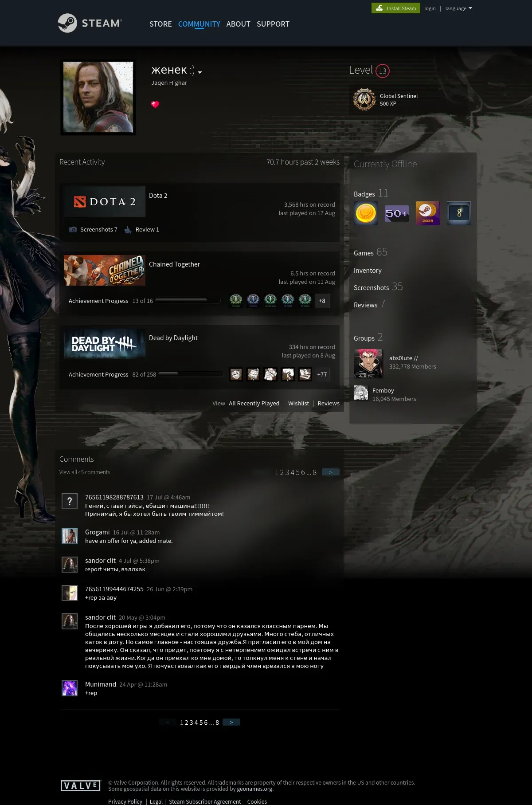Viewport: 532px width, 805px height.
Task: Click the Dota 2 review thumbs-up icon
Action: [x=128, y=229]
